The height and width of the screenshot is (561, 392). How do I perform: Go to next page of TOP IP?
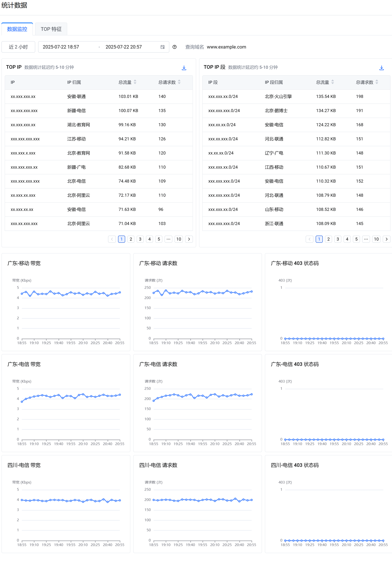click(x=189, y=239)
